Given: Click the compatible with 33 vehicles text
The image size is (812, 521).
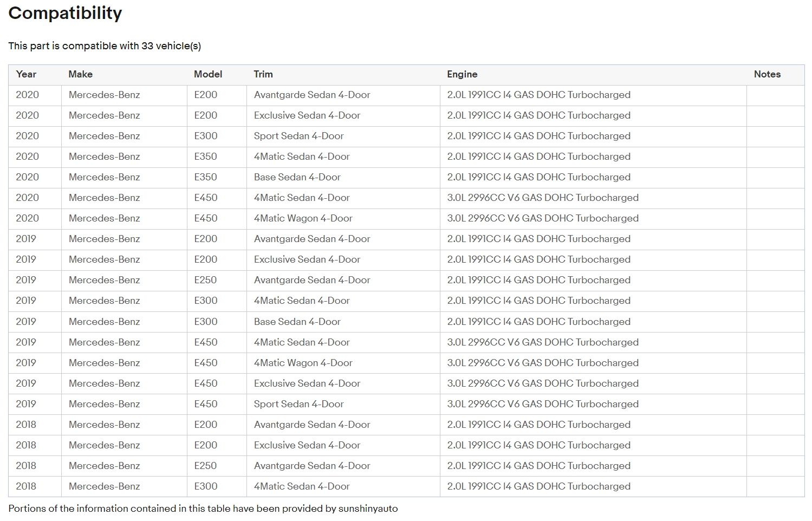Looking at the screenshot, I should tap(105, 46).
